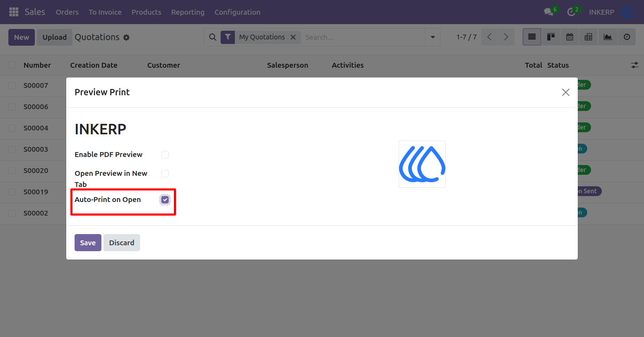Save the Preview Print settings
The width and height of the screenshot is (644, 337).
tap(88, 242)
